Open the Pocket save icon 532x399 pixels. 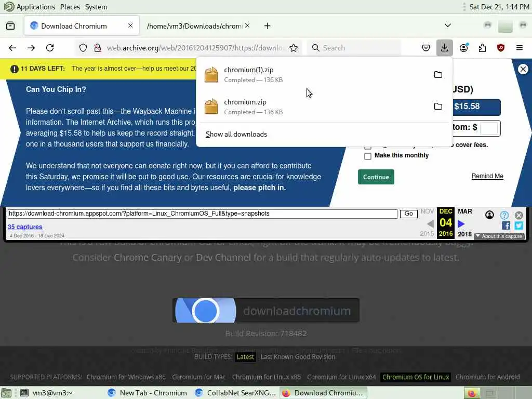(x=426, y=48)
